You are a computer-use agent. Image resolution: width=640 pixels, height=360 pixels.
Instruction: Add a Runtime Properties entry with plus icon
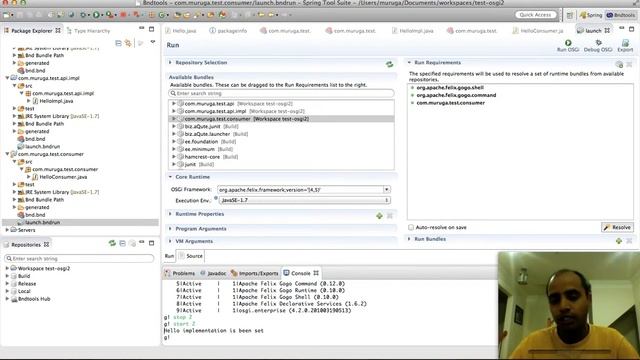coord(379,216)
